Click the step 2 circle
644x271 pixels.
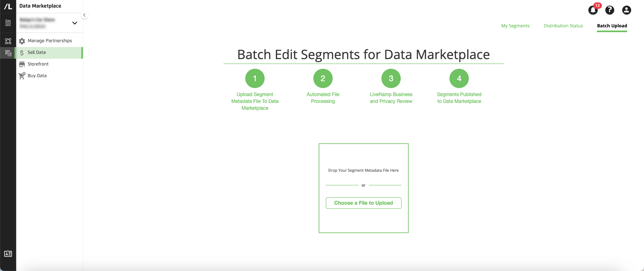(x=323, y=78)
